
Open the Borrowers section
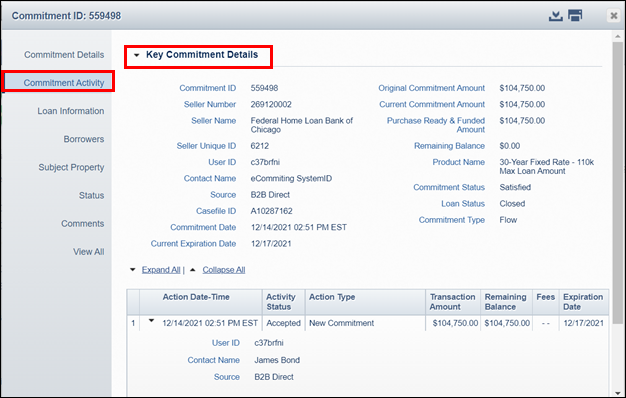pyautogui.click(x=84, y=139)
